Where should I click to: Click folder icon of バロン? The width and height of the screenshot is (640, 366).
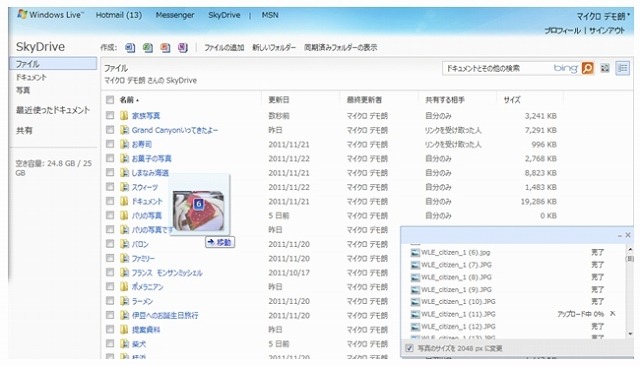tap(124, 244)
